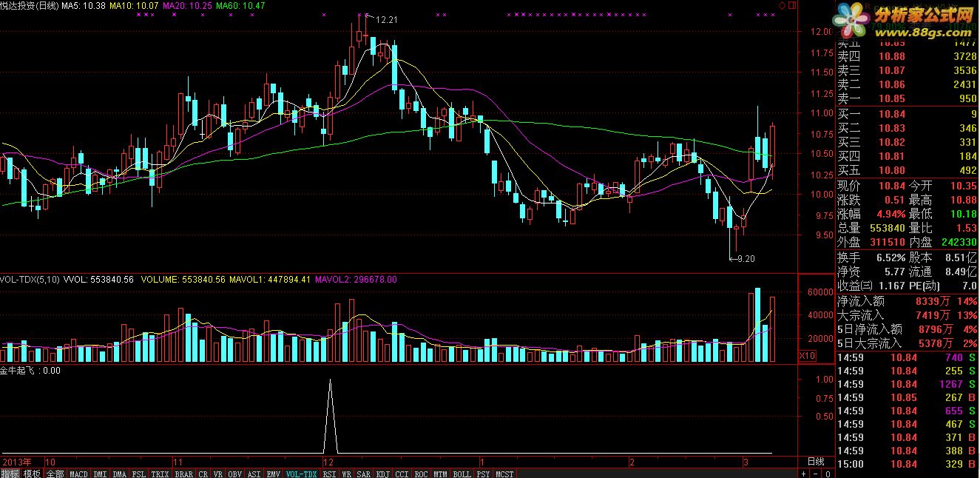Open the 日线 period selector
This screenshot has height=478, width=980.
click(x=816, y=462)
